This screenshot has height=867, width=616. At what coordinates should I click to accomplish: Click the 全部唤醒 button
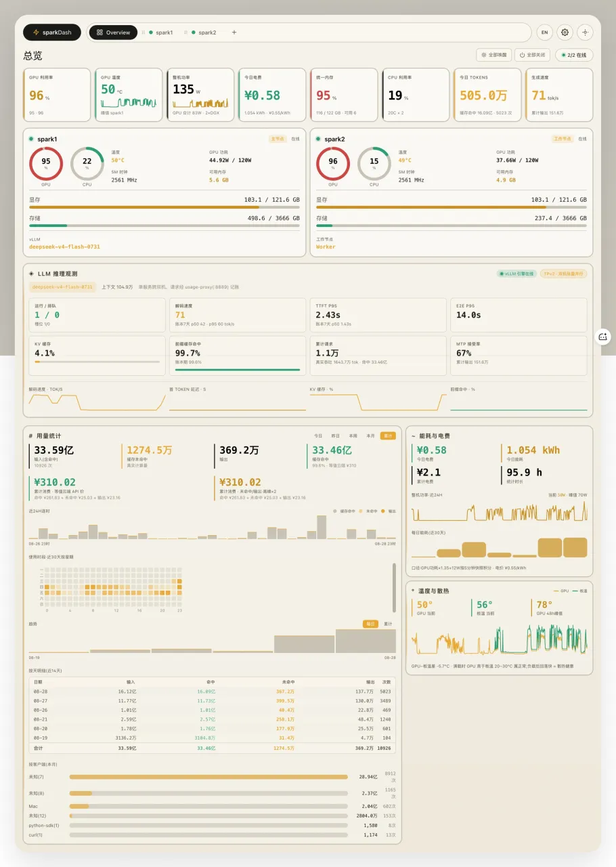(493, 55)
